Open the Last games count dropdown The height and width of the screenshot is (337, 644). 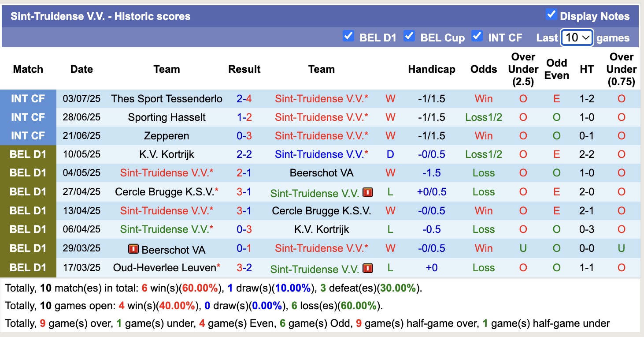577,37
